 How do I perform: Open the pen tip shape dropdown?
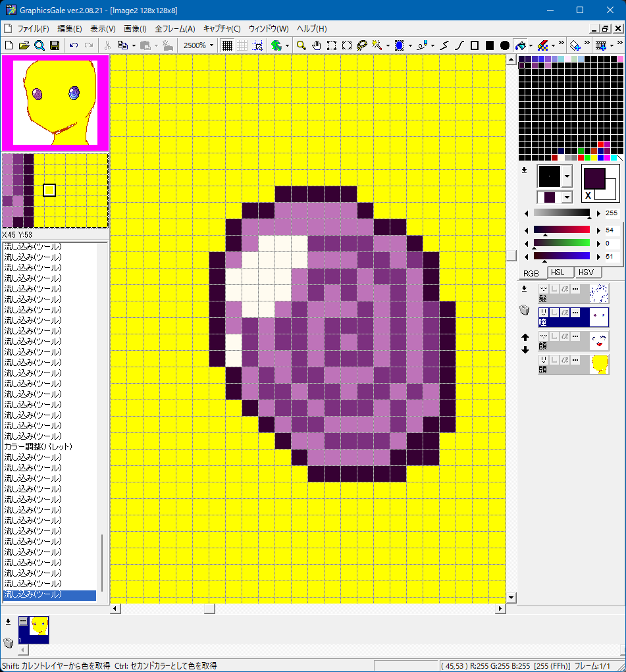(567, 176)
